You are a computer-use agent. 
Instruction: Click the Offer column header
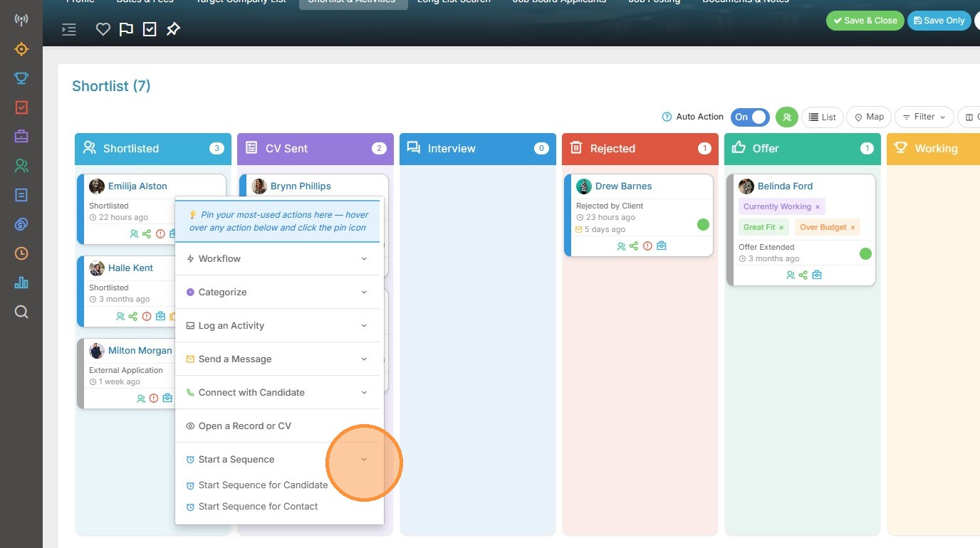[x=803, y=149]
